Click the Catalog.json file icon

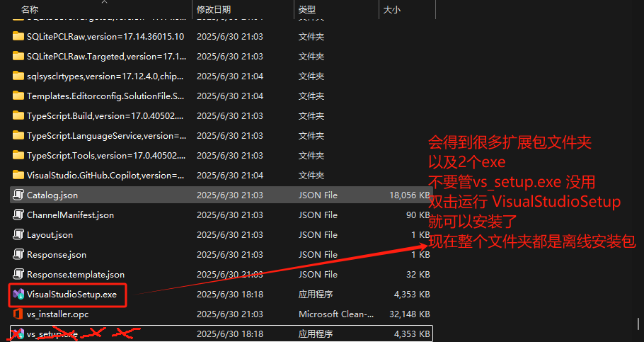(18, 195)
